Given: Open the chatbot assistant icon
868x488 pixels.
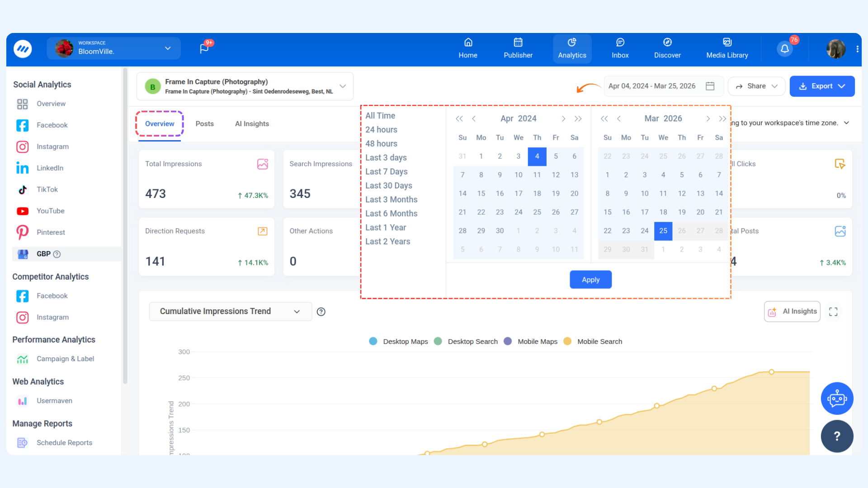Looking at the screenshot, I should (837, 399).
